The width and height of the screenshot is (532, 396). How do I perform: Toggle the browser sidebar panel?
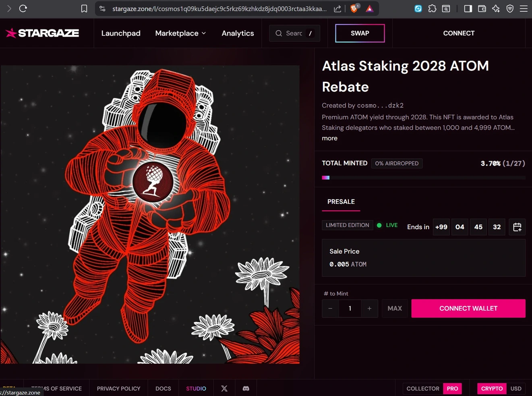[468, 8]
